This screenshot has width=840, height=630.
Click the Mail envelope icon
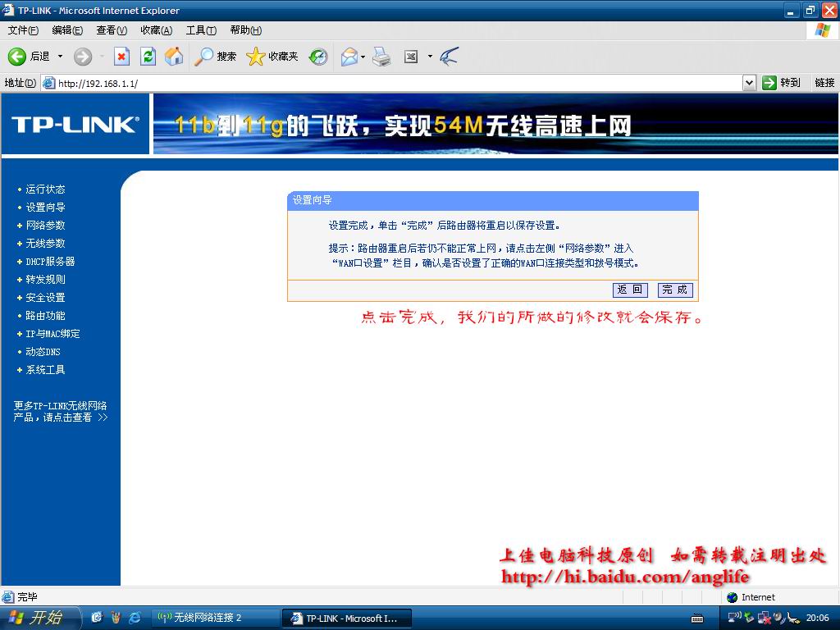tap(349, 57)
